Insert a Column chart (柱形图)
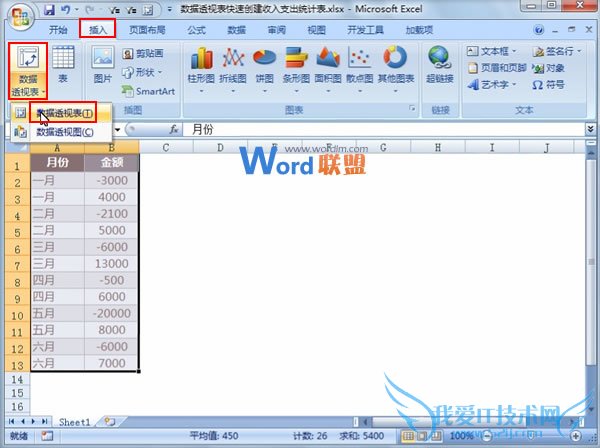Screen dimensions: 600x448 pos(201,69)
